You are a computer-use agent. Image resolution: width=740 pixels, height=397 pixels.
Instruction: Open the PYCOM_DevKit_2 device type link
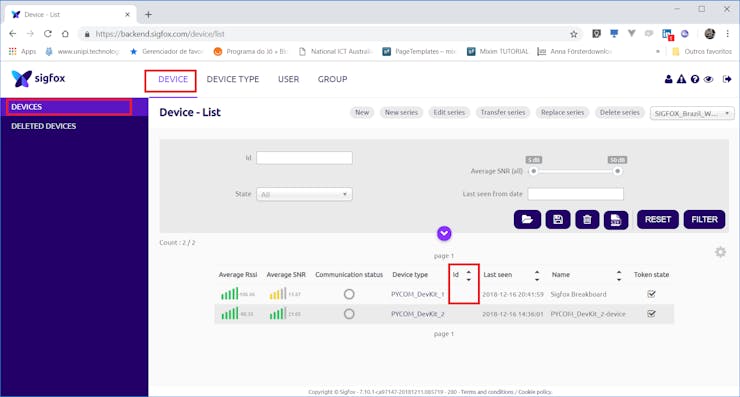(x=418, y=314)
